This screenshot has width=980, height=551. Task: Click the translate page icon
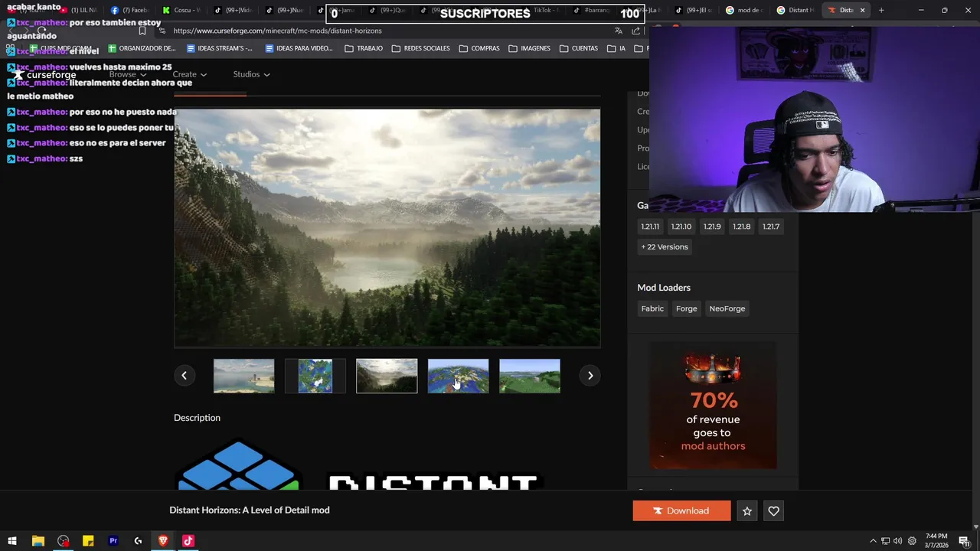[618, 31]
